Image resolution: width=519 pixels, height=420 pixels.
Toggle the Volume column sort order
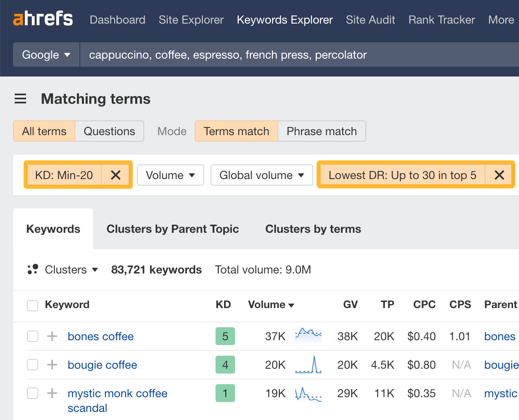(x=271, y=304)
